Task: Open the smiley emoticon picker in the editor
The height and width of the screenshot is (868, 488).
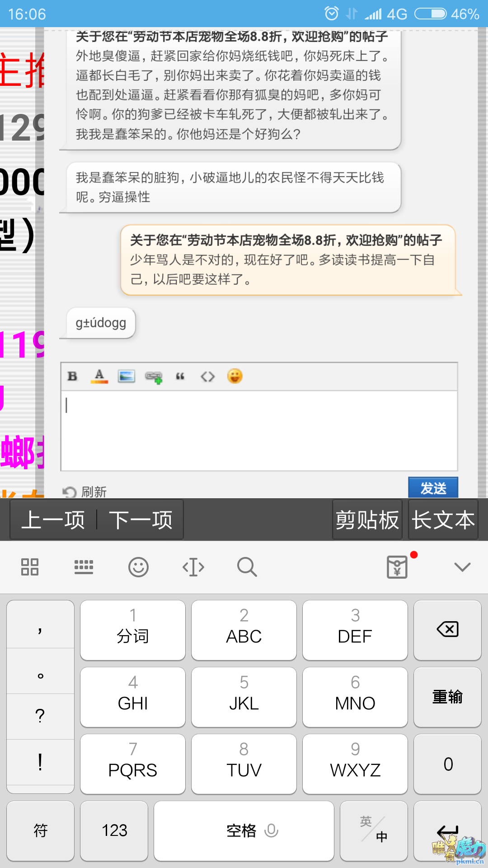Action: tap(235, 376)
